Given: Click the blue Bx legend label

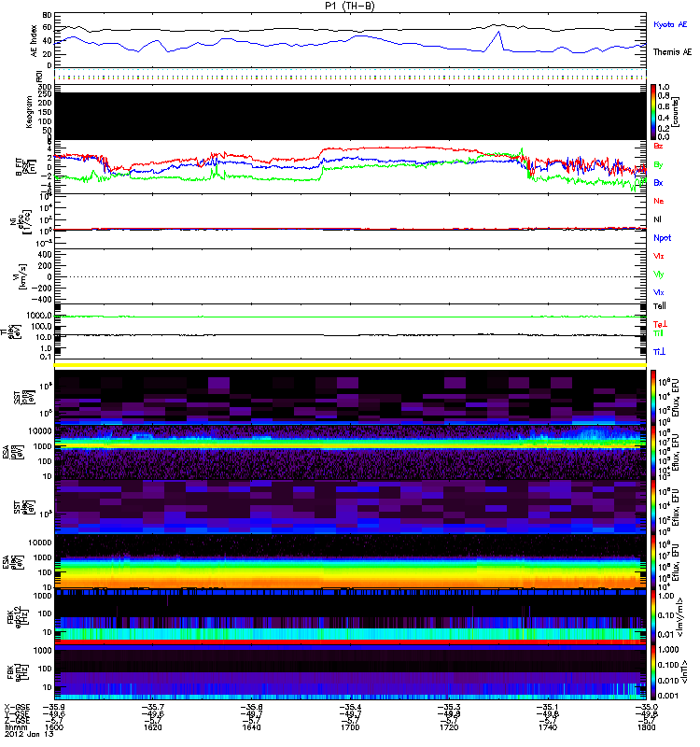Looking at the screenshot, I should click(x=659, y=183).
